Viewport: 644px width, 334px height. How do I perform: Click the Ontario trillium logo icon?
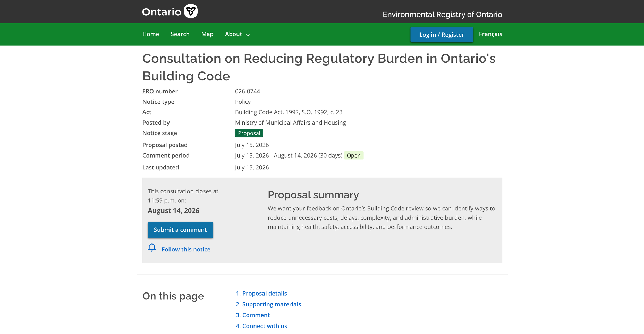point(191,11)
